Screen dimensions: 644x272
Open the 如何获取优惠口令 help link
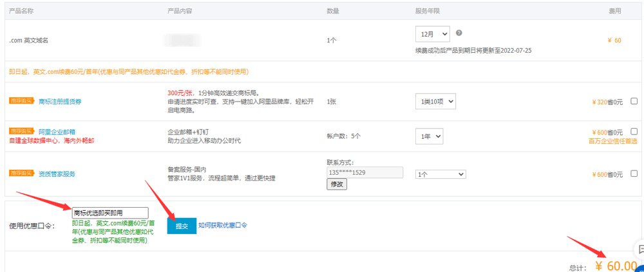point(222,225)
